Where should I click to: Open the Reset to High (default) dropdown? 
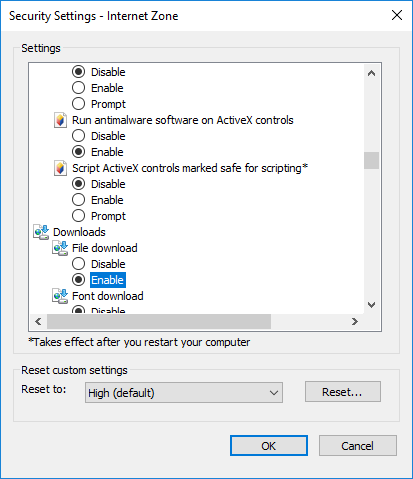point(184,393)
